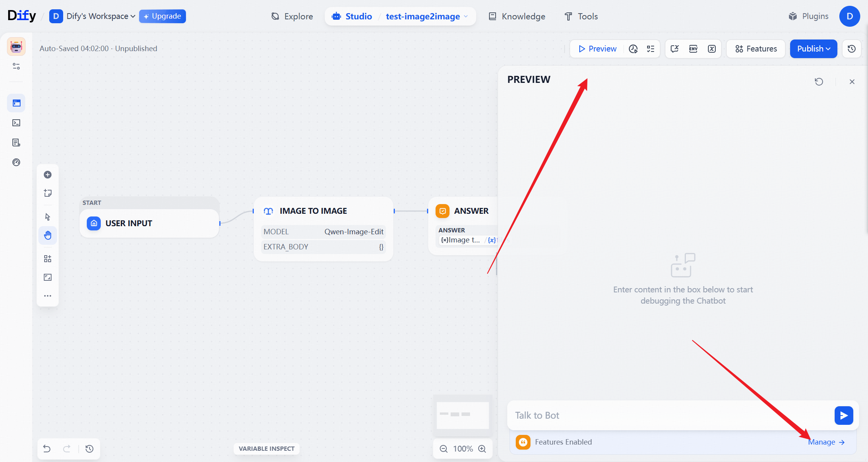Viewport: 868px width, 462px height.
Task: Open version history icon
Action: (x=852, y=49)
